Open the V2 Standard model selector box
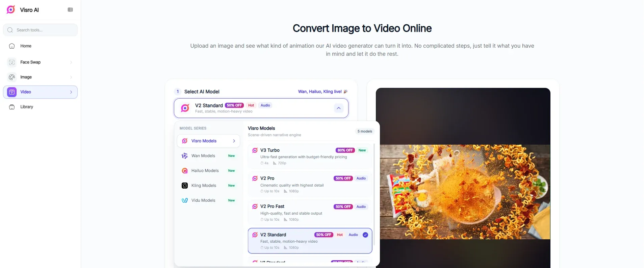 (x=261, y=108)
